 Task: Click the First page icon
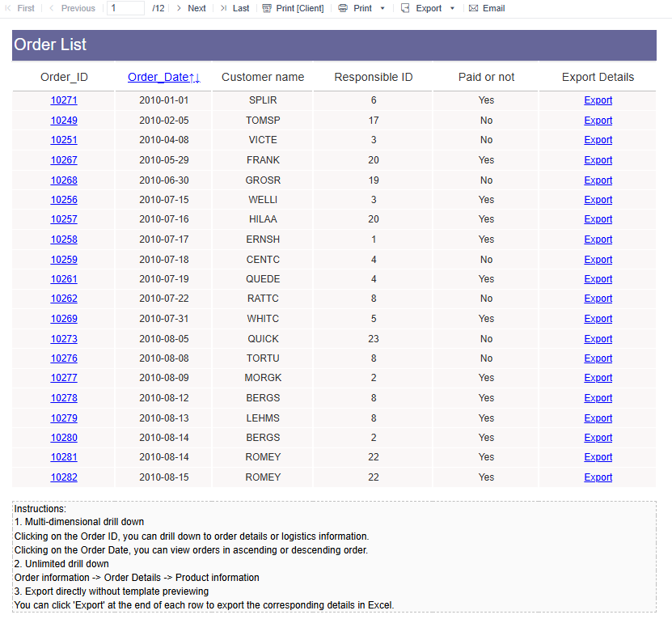(8, 8)
